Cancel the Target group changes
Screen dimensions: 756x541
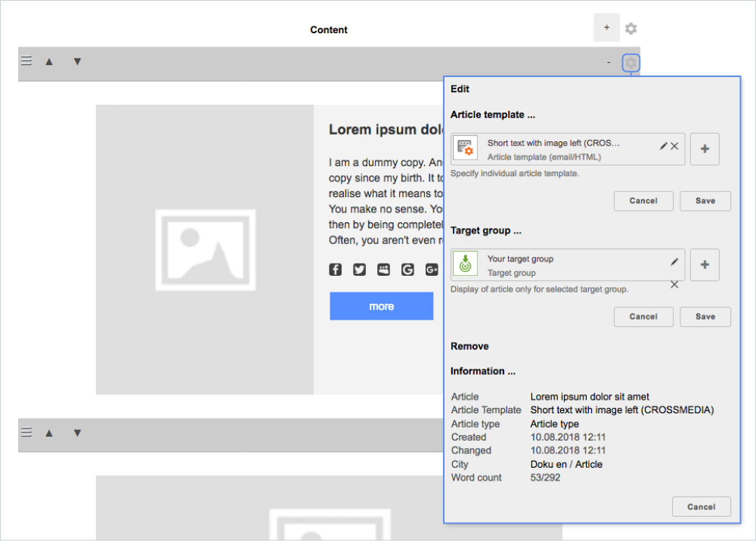(643, 317)
